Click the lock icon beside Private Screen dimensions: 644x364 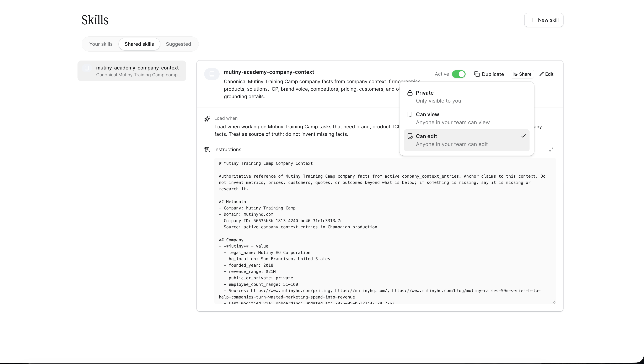[x=410, y=93]
